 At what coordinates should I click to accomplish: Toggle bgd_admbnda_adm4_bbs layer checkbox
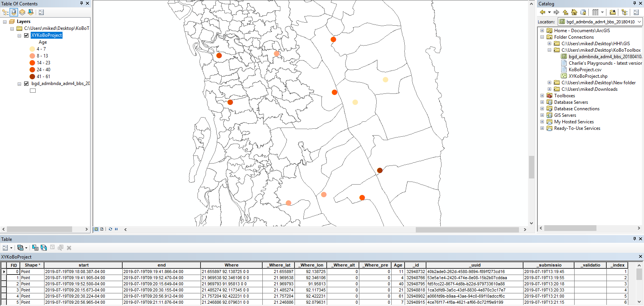[x=26, y=83]
